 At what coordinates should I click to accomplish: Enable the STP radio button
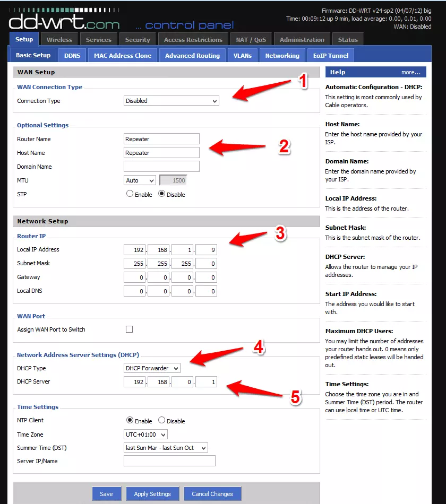point(130,194)
